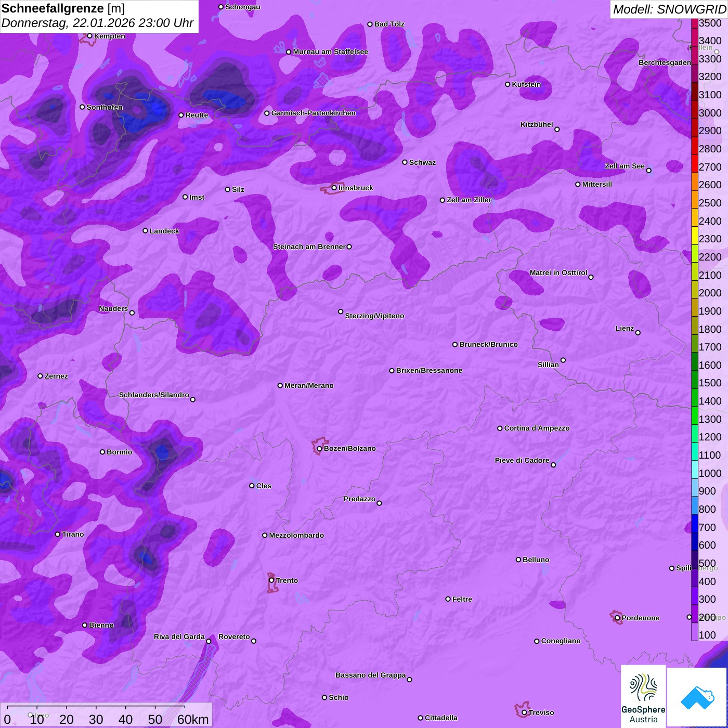
Task: Click the Sillian label
Action: pos(548,365)
